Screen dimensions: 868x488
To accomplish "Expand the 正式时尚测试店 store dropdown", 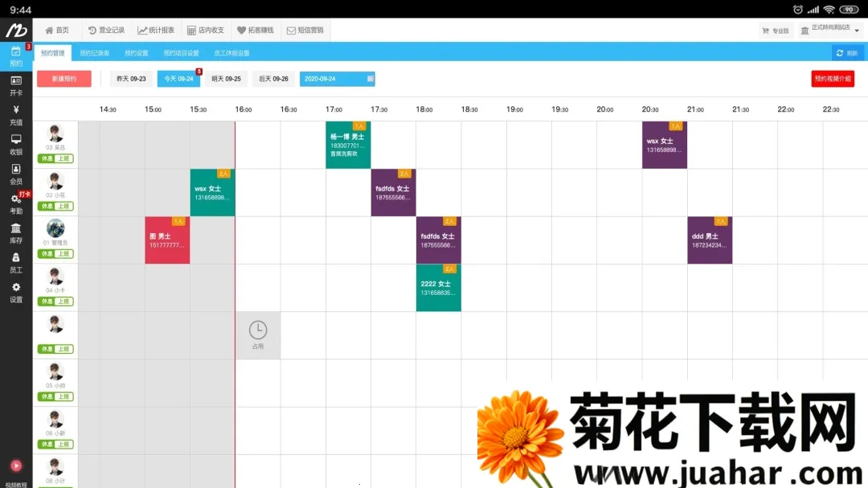I will (x=830, y=30).
